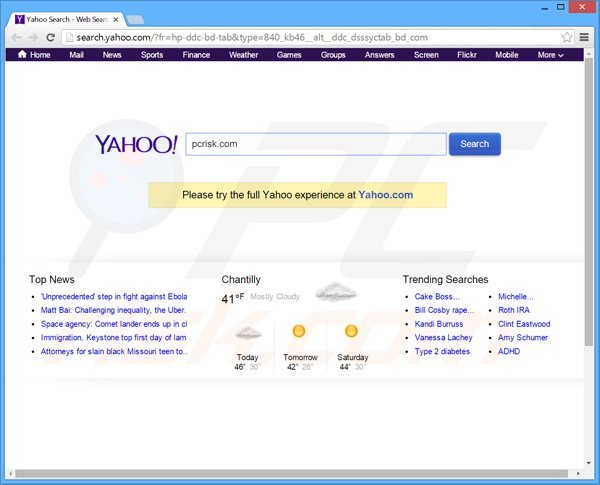The image size is (600, 485).
Task: Click the browser forward arrow
Action: click(33, 38)
